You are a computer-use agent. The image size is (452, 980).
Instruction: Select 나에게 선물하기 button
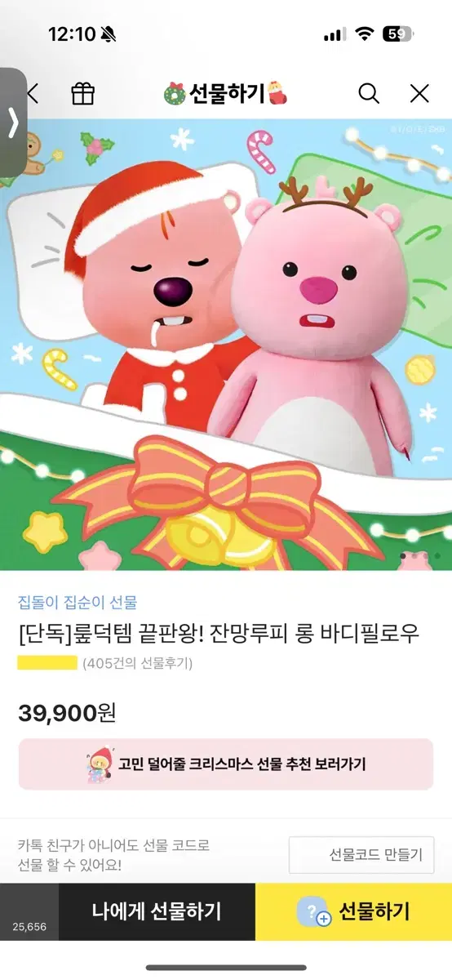click(157, 911)
